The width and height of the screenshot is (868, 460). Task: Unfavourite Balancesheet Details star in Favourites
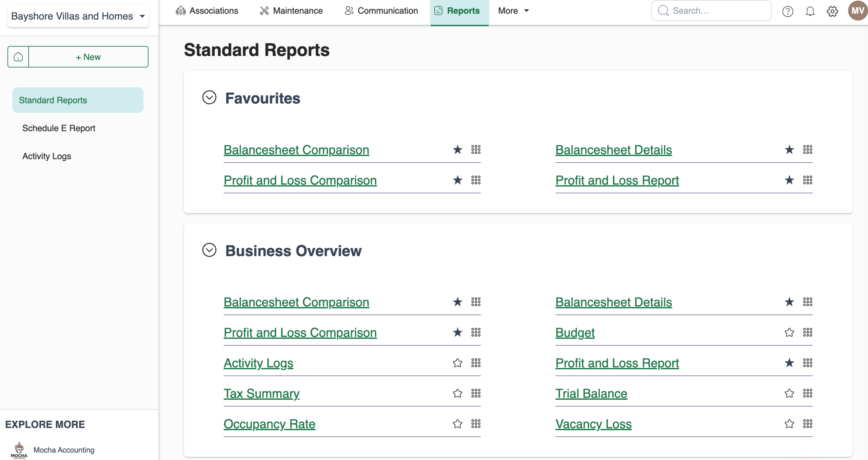coord(789,150)
